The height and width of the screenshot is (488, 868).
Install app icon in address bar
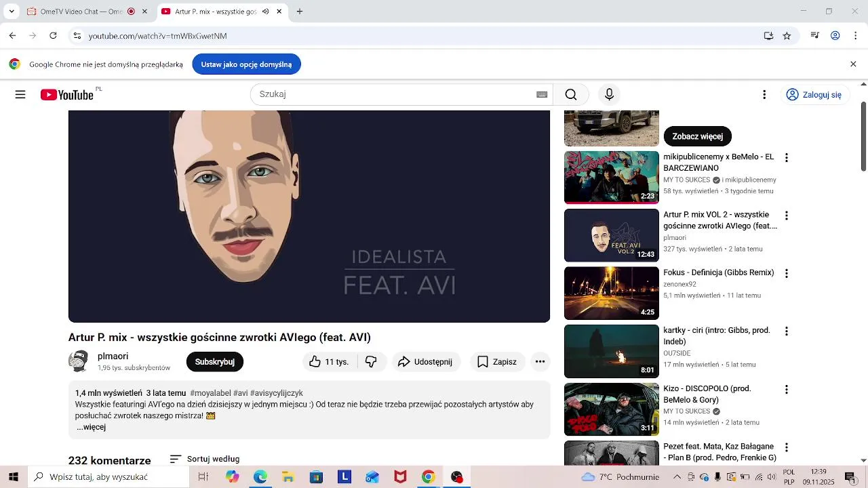(768, 36)
